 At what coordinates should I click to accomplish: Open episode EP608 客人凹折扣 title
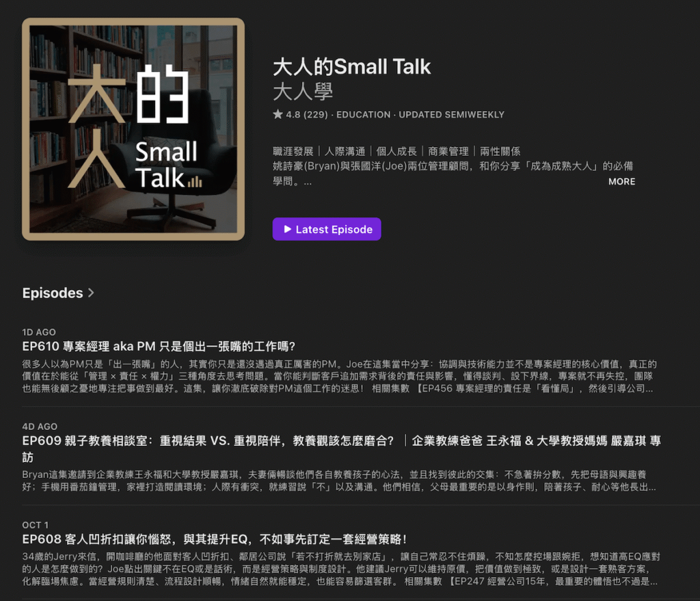click(x=214, y=539)
